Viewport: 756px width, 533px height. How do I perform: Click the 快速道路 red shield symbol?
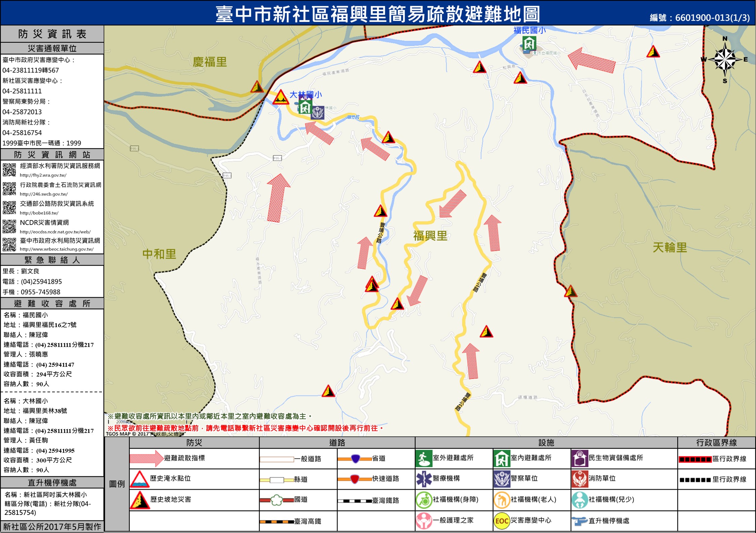point(355,479)
